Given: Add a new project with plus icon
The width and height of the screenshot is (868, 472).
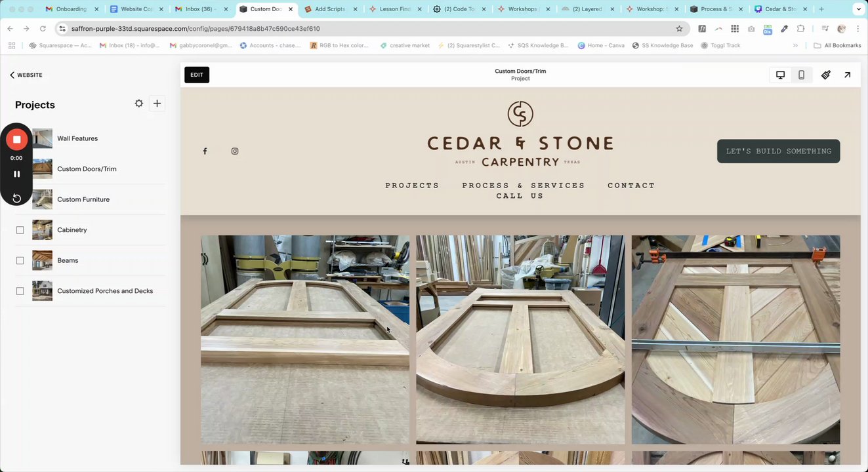Looking at the screenshot, I should (157, 104).
